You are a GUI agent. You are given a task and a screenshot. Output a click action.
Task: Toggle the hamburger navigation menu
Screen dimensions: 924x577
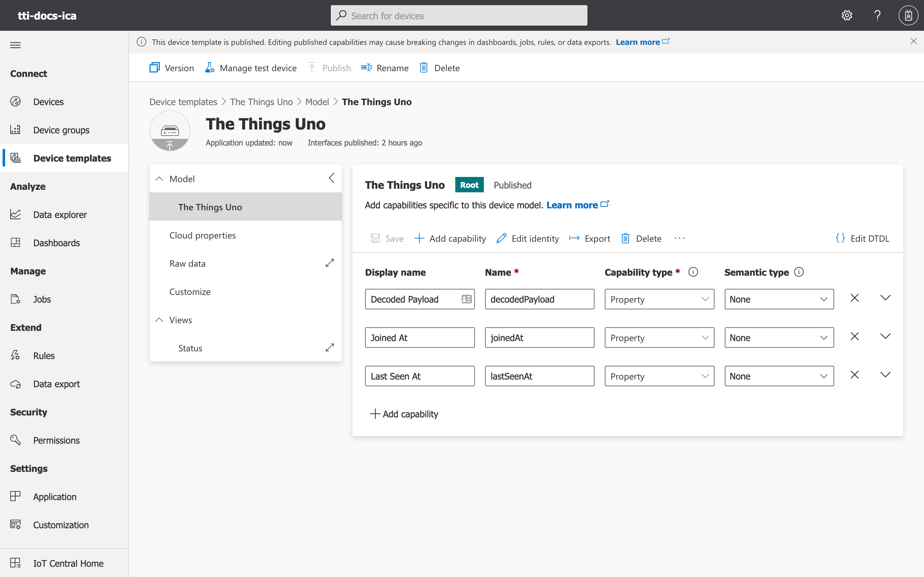tap(15, 45)
